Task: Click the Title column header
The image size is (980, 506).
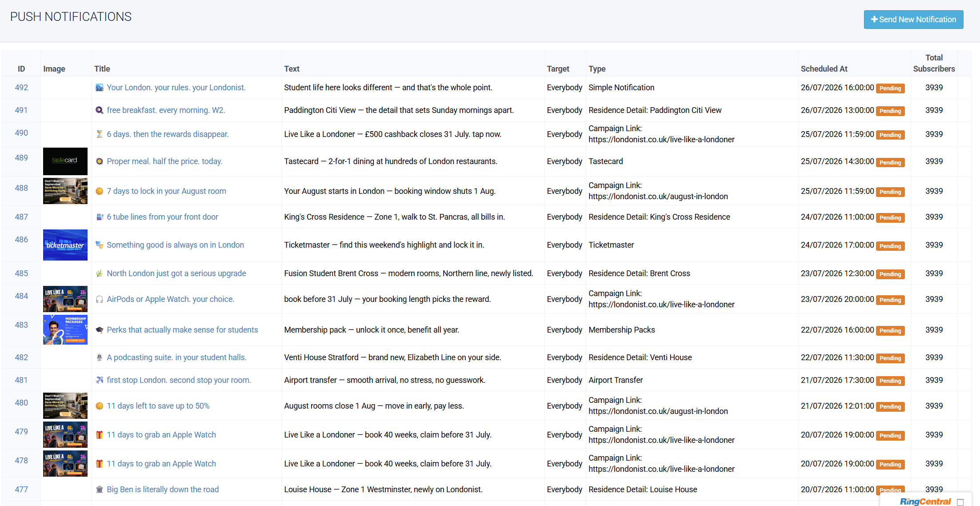Action: (x=102, y=69)
